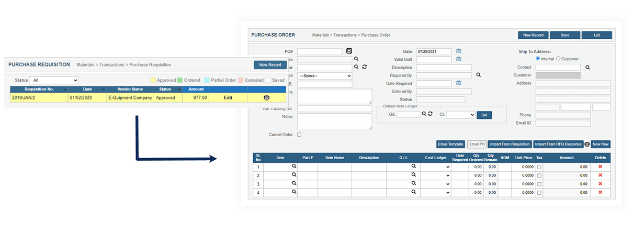Sort requisitions by the Date column header
Image resolution: width=644 pixels, height=232 pixels.
point(87,90)
